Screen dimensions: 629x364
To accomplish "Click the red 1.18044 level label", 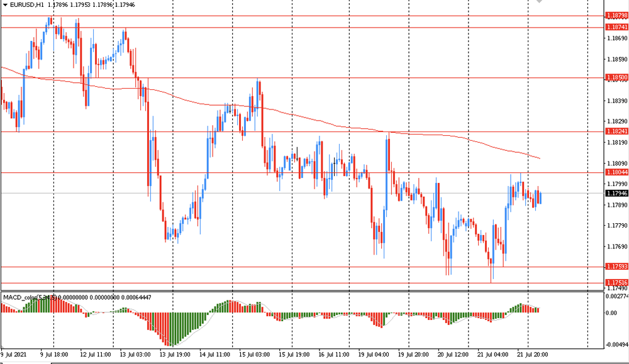I will click(617, 172).
